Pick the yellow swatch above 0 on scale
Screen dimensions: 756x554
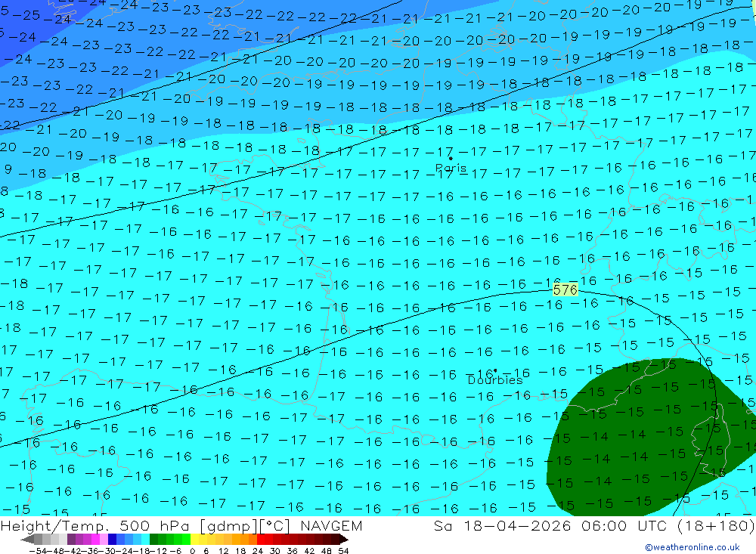click(x=194, y=539)
